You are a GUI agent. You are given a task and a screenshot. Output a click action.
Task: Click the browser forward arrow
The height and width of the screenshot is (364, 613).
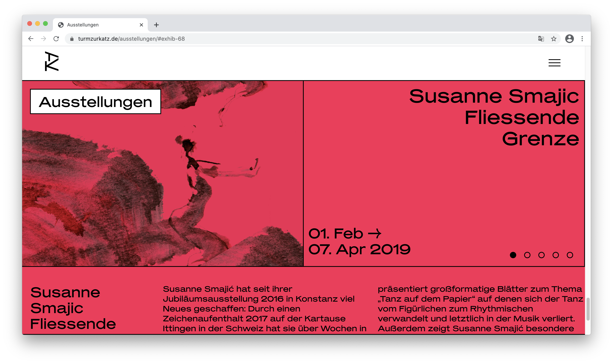[x=43, y=39]
